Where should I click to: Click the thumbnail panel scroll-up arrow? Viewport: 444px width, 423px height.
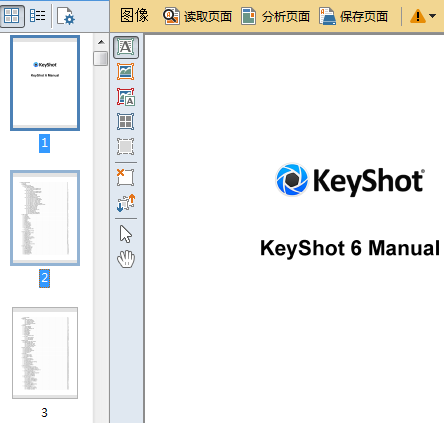[x=101, y=42]
